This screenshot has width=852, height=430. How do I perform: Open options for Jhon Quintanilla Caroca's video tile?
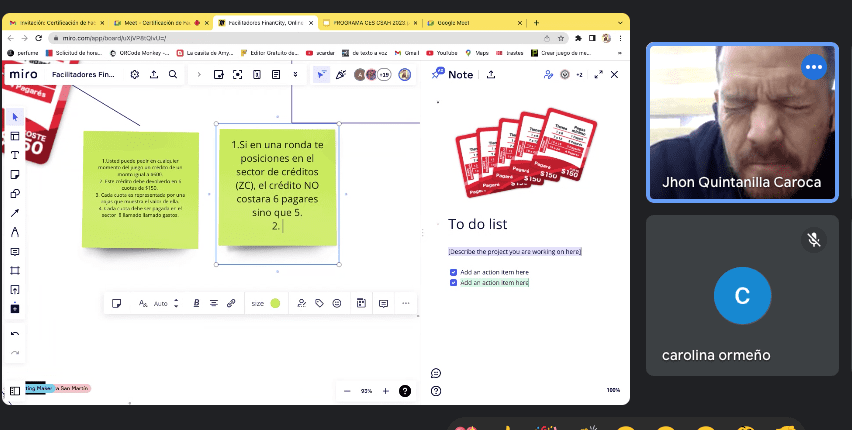[813, 67]
